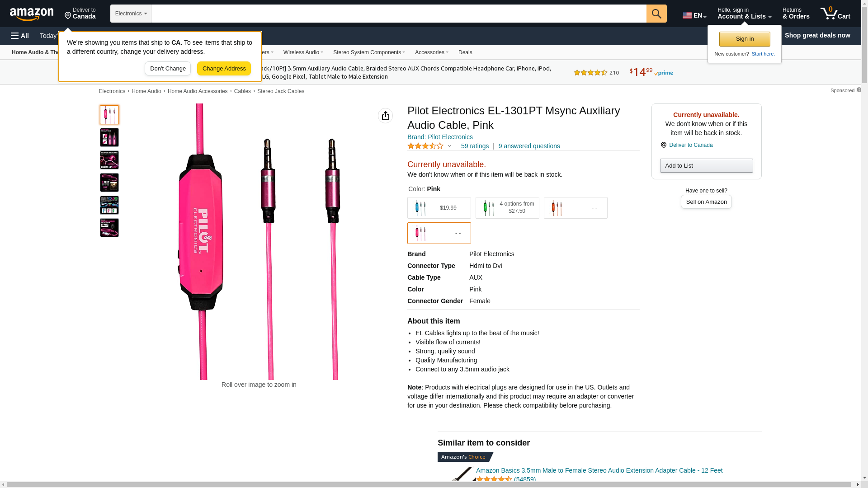Select the blue color option priced $19.99
Viewport: 868px width, 488px height.
[x=439, y=208]
